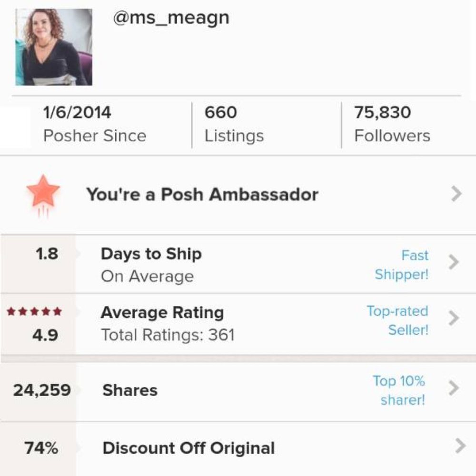
Task: Open the Posh Ambassador chevron arrow
Action: [456, 194]
